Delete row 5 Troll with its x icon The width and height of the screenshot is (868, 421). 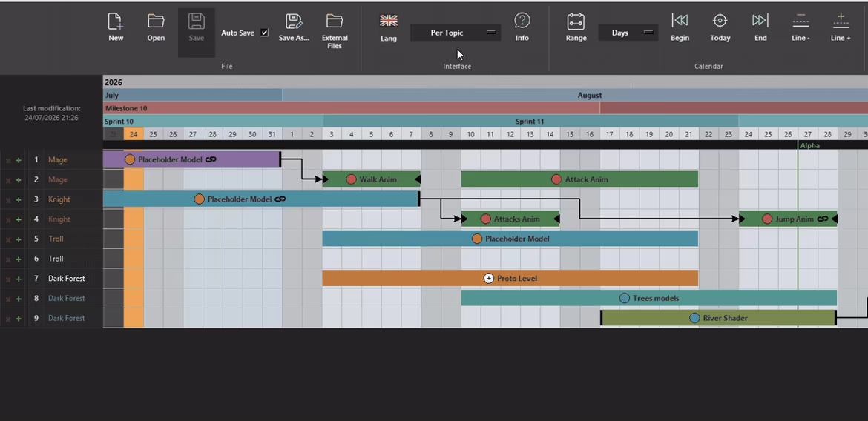click(7, 239)
